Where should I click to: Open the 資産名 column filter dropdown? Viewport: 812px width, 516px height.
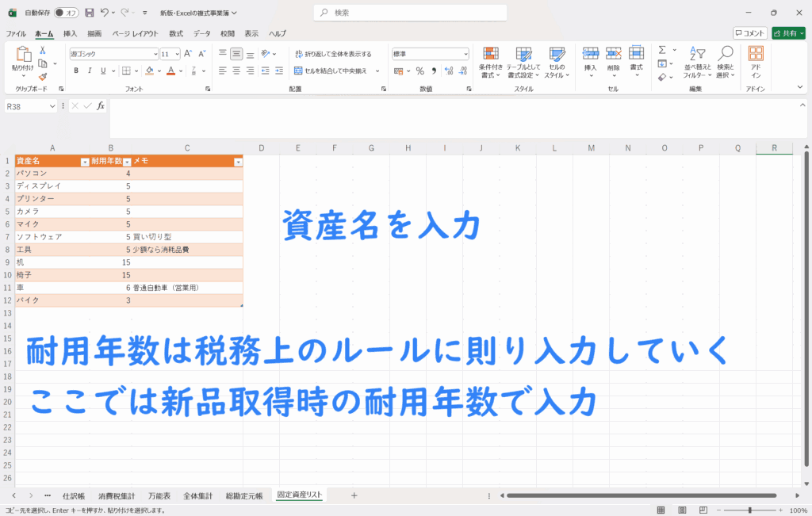(85, 162)
